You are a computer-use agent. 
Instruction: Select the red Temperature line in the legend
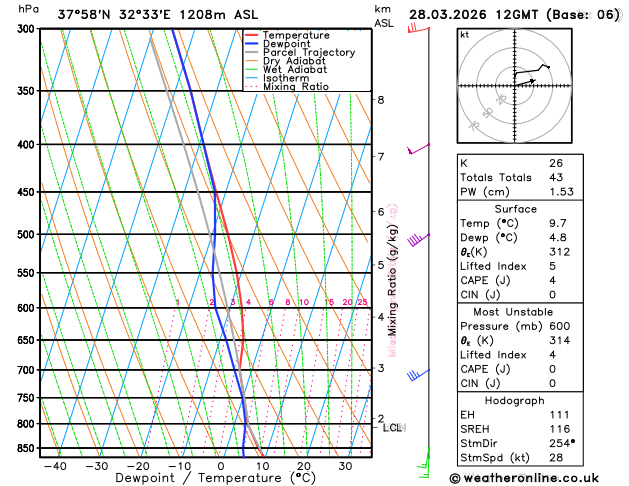252,35
